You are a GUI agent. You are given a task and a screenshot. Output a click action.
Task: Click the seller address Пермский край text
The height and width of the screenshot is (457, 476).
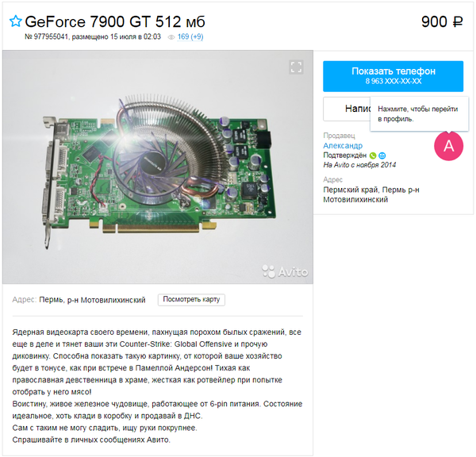371,194
